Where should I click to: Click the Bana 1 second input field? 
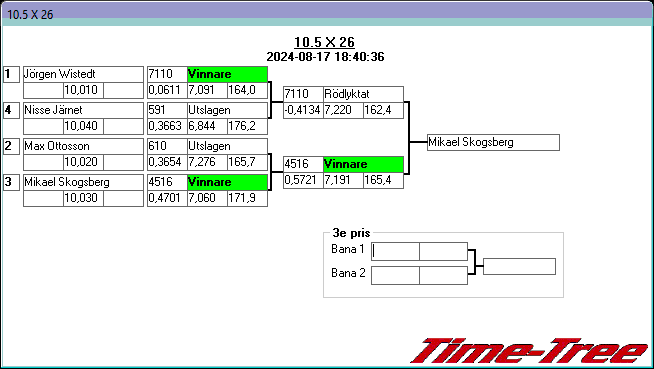coord(443,251)
